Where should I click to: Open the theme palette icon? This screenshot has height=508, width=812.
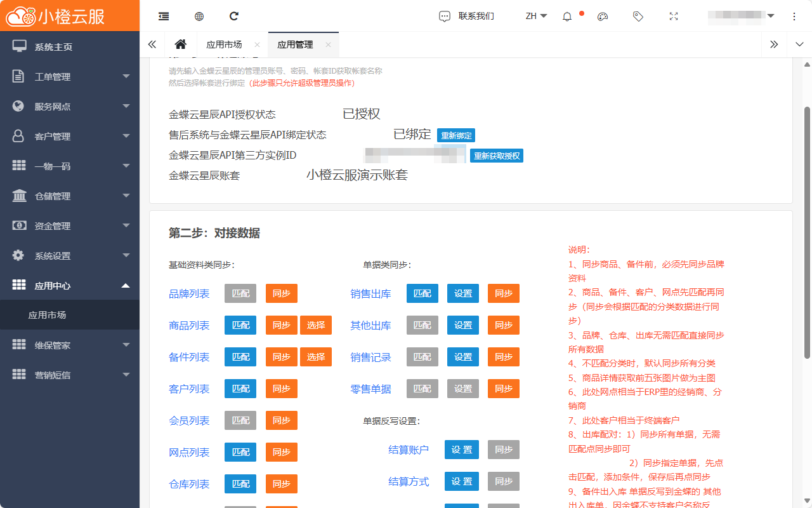point(603,17)
